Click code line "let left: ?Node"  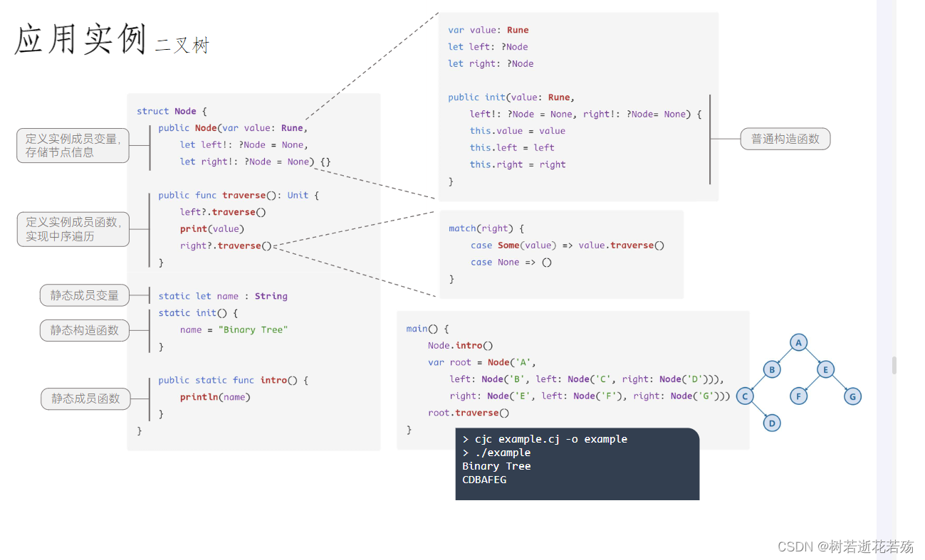pos(488,47)
